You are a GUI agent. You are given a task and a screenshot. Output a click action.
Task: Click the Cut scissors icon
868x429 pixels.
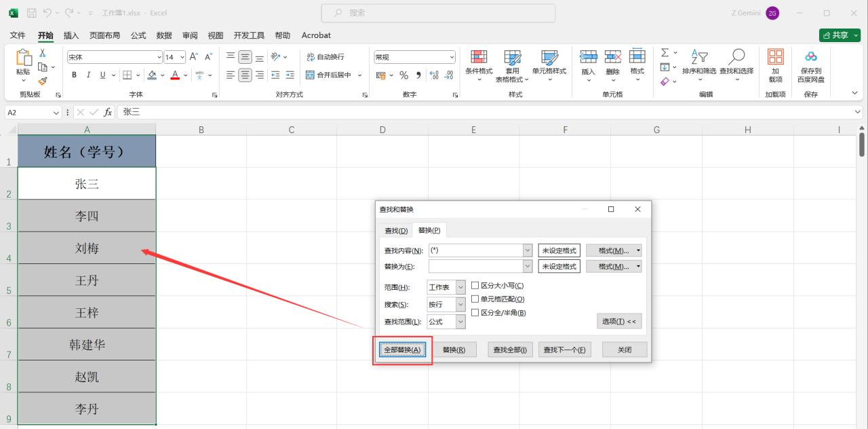(x=42, y=52)
